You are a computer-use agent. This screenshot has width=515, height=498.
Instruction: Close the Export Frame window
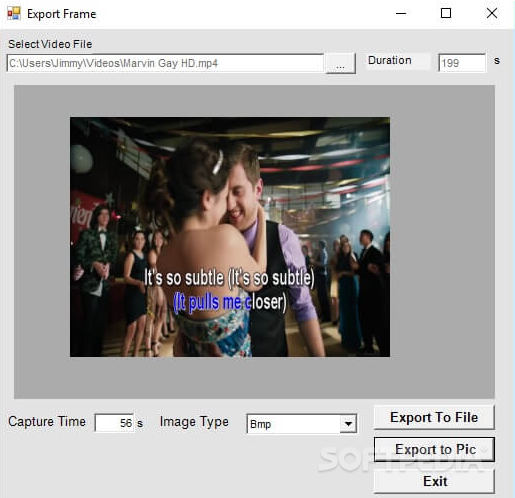pyautogui.click(x=492, y=14)
